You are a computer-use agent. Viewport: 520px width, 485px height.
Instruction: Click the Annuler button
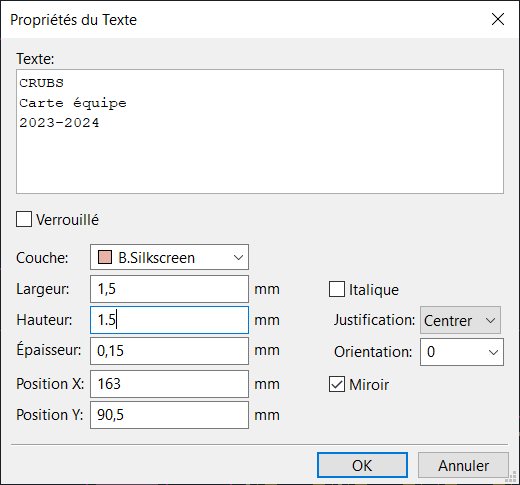463,465
